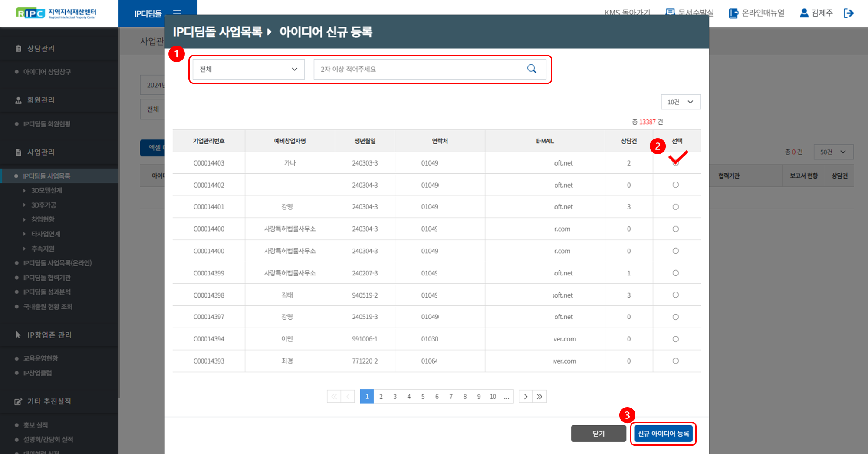Go to page 5 in pagination
This screenshot has width=868, height=454.
click(423, 397)
